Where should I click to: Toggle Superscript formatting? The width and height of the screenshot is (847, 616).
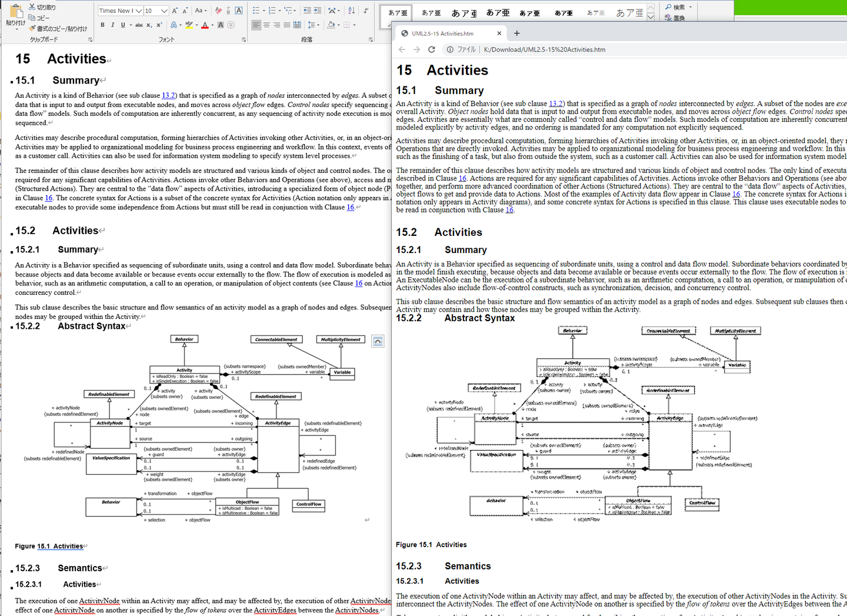(x=159, y=25)
